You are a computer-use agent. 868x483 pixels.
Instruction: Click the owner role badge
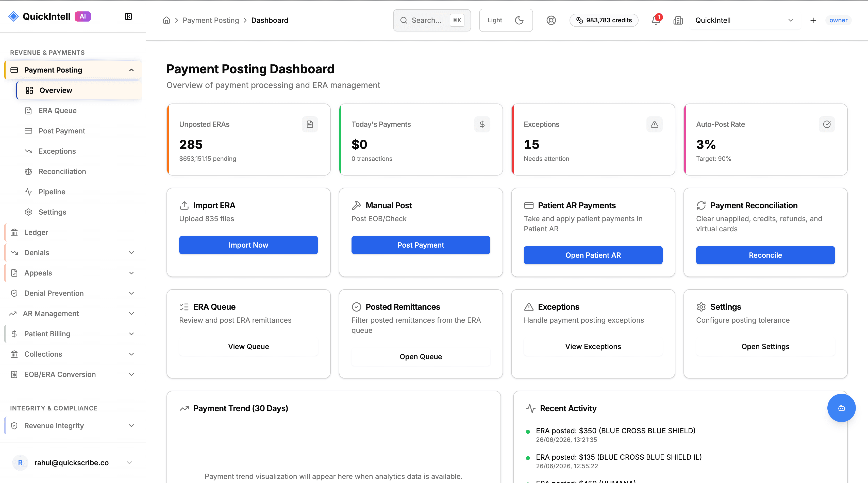(838, 20)
